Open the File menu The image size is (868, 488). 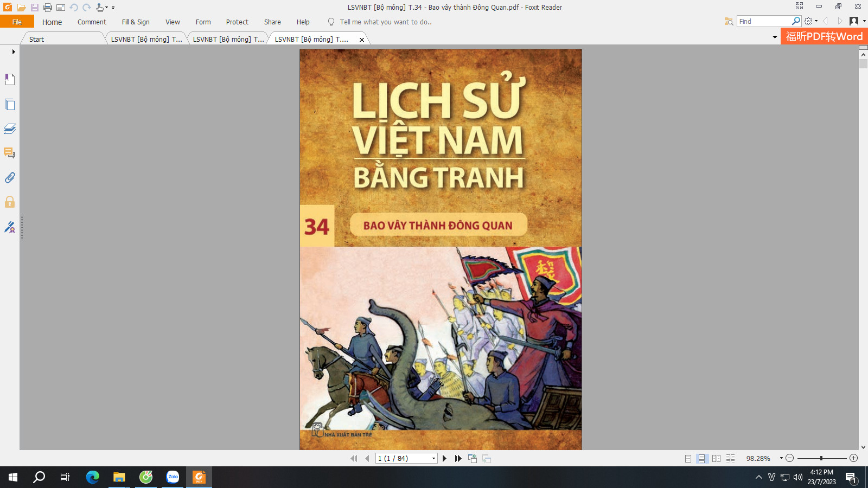coord(17,22)
